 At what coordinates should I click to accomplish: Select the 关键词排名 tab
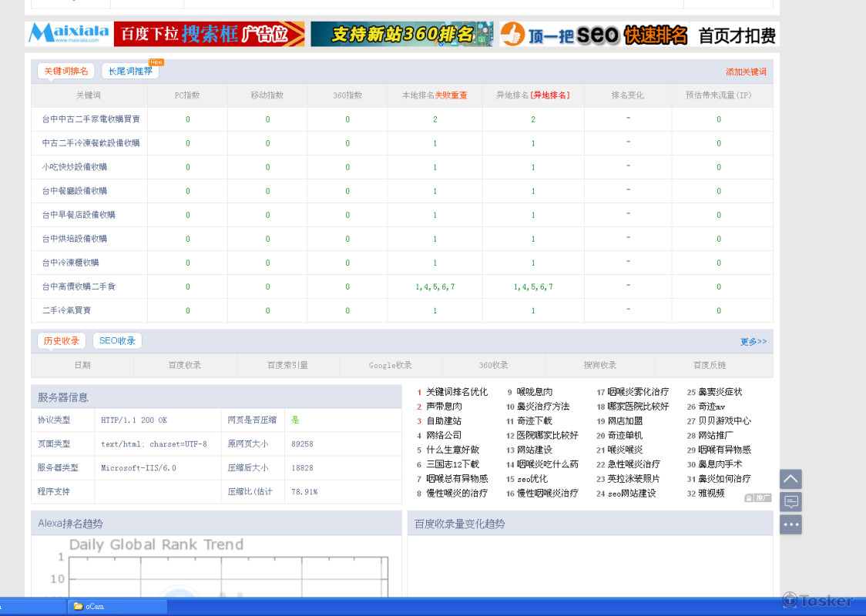click(x=65, y=70)
